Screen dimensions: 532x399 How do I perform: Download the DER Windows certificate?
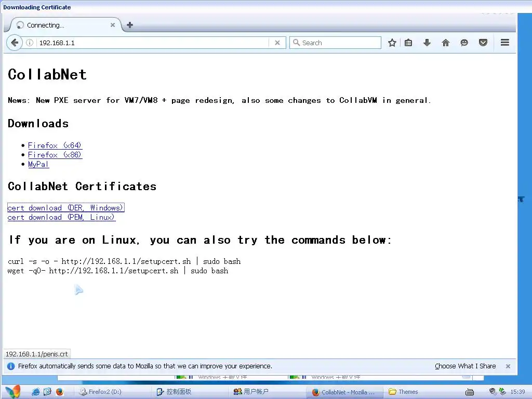tap(66, 208)
